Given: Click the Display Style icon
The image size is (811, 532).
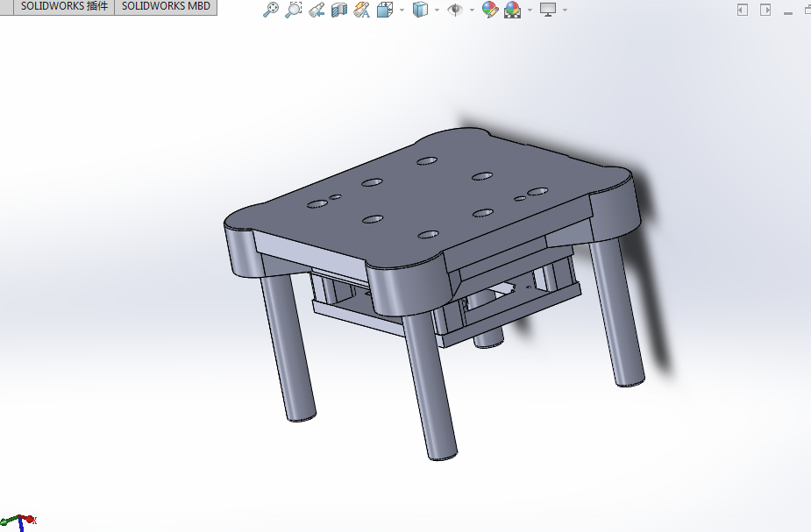Looking at the screenshot, I should [x=420, y=10].
